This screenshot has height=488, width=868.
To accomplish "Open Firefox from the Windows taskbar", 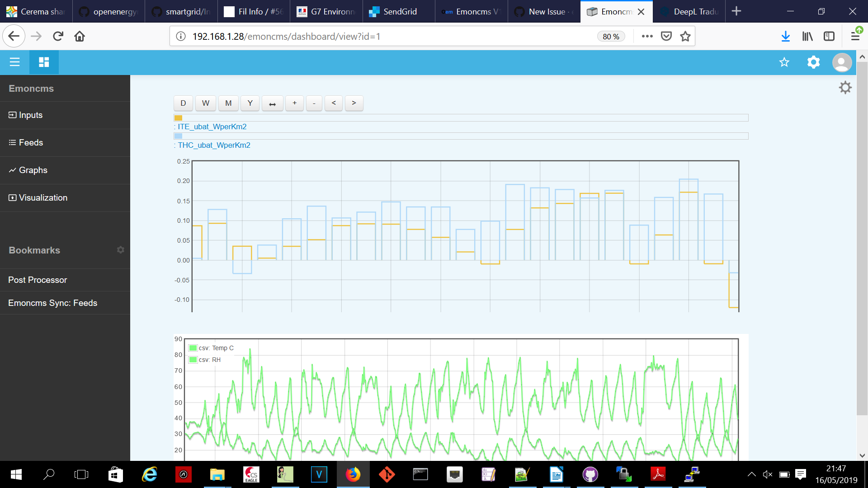I will point(353,474).
